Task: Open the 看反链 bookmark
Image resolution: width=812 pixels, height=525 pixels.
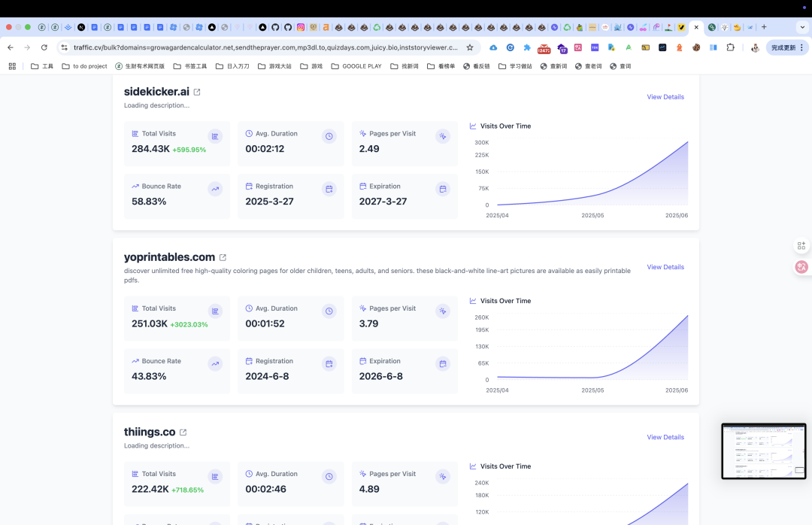Action: click(477, 66)
